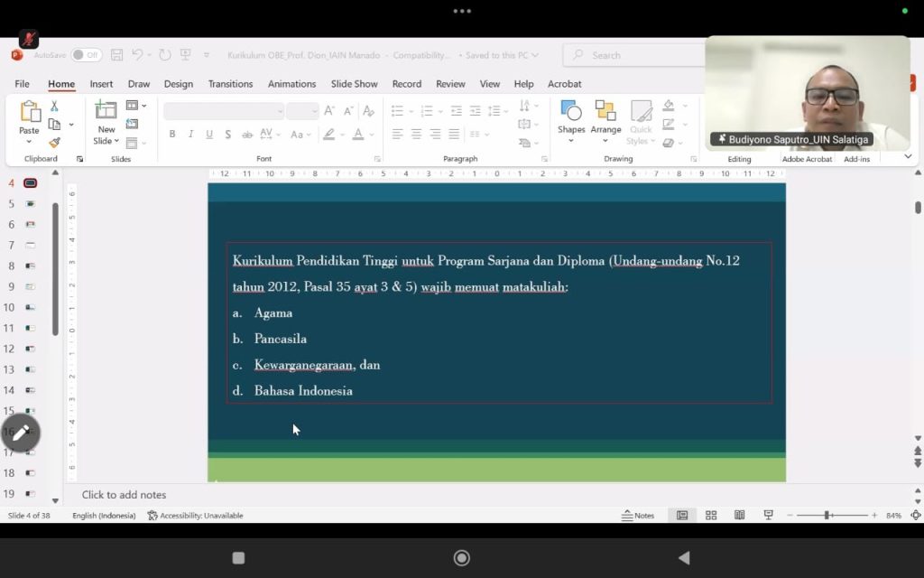Click the Save icon in title bar

[x=116, y=55]
